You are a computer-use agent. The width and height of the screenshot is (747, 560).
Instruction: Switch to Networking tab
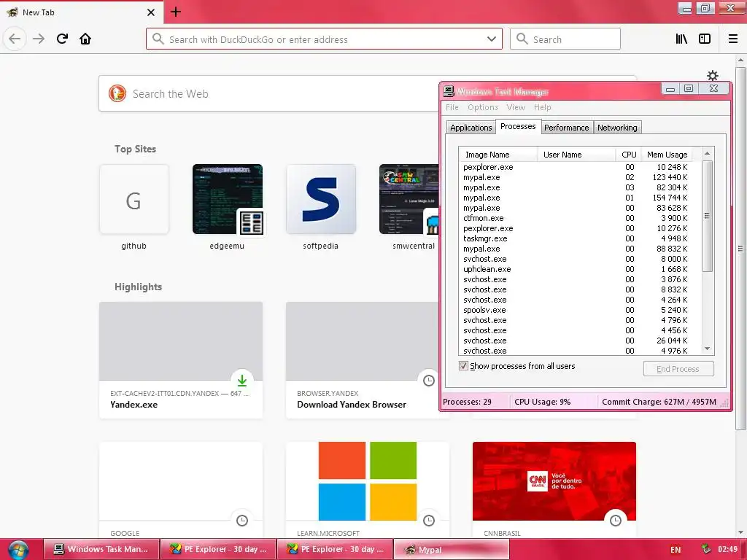(617, 127)
